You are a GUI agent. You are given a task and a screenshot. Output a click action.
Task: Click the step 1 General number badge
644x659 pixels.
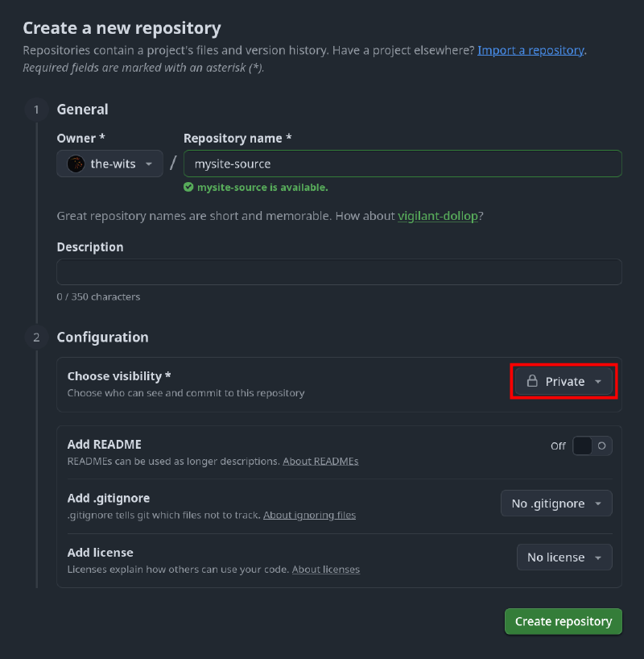[36, 110]
